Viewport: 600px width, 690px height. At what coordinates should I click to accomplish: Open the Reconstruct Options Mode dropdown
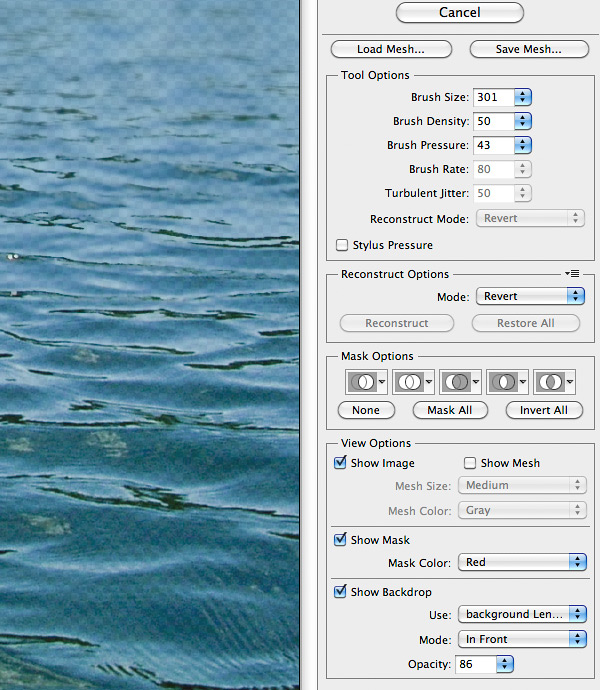tap(530, 296)
